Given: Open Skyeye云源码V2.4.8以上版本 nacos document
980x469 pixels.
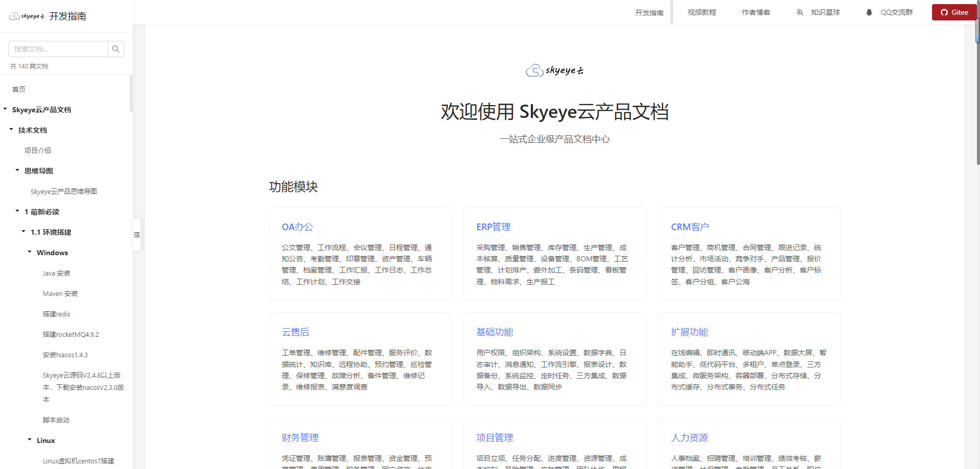Looking at the screenshot, I should tap(84, 387).
